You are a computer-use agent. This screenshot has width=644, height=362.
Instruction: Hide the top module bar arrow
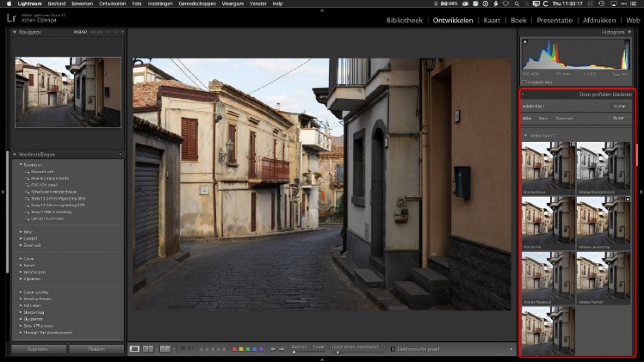pos(322,10)
